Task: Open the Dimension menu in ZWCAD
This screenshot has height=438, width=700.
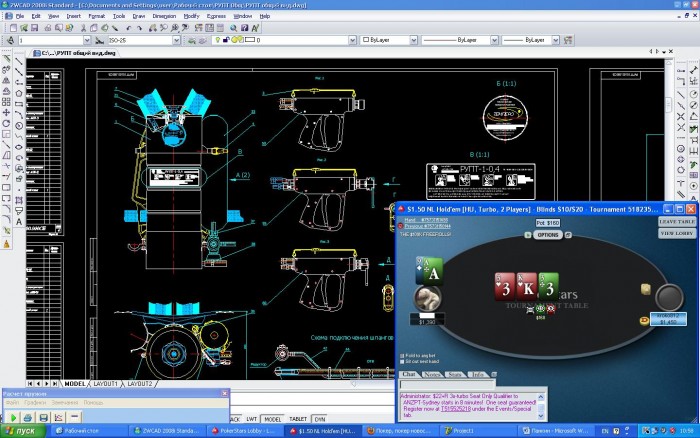Action: (164, 16)
